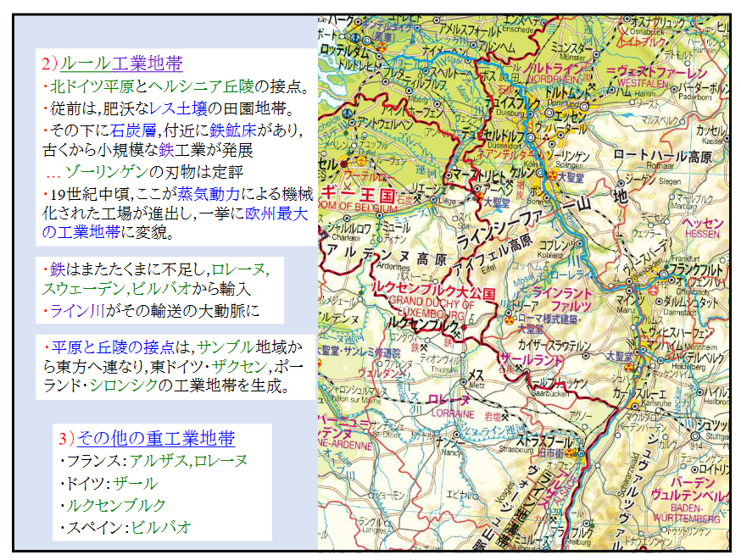The height and width of the screenshot is (560, 741).
Task: Click the crossed-hammers mine symbol near 岩塩
Action: click(x=504, y=416)
